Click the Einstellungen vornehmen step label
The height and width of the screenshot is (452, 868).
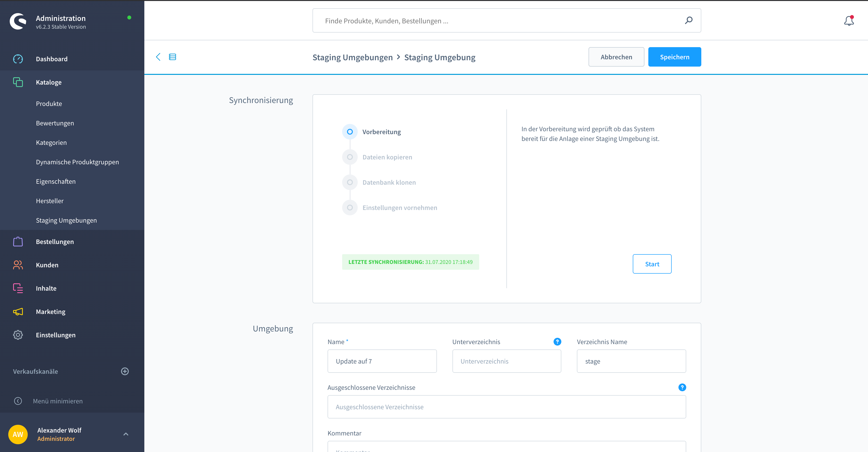click(x=400, y=208)
